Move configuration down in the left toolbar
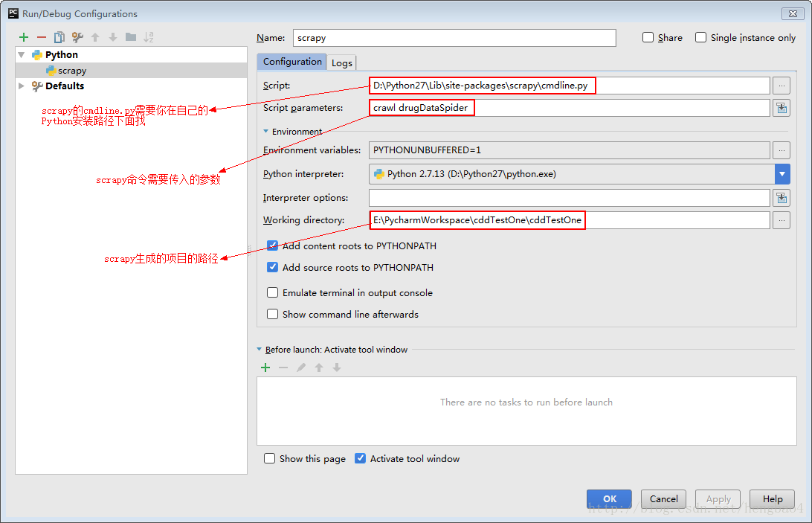This screenshot has height=523, width=812. point(113,37)
